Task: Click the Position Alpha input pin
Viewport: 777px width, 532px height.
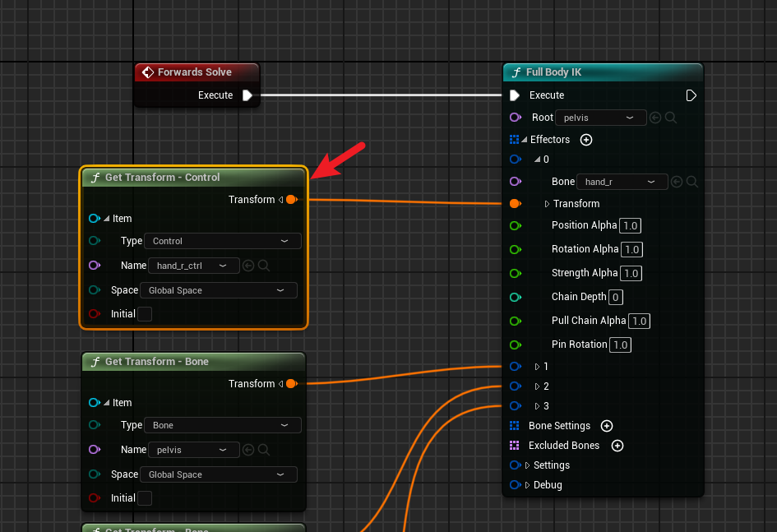Action: [x=516, y=226]
